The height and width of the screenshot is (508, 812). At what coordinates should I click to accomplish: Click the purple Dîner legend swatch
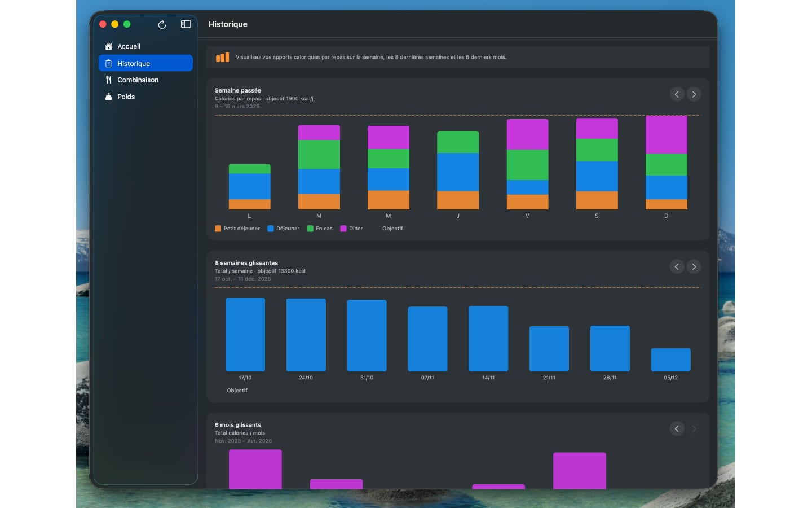pos(343,229)
